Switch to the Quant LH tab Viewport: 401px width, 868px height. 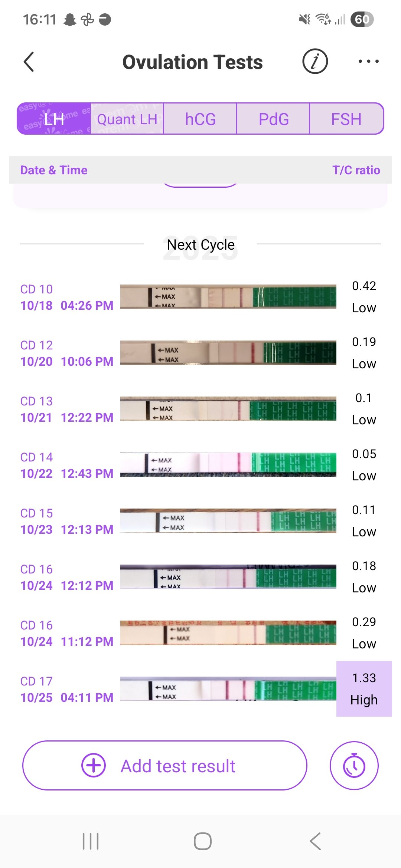(x=127, y=119)
